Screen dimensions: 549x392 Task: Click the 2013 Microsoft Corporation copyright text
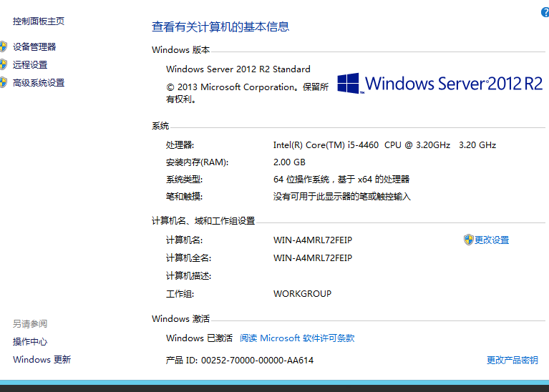click(247, 93)
